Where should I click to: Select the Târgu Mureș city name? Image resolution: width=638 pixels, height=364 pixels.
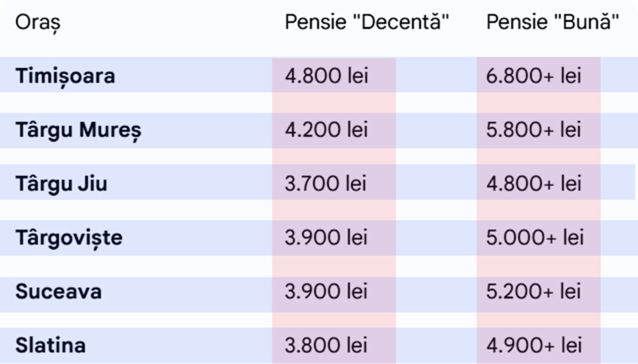coord(78,130)
